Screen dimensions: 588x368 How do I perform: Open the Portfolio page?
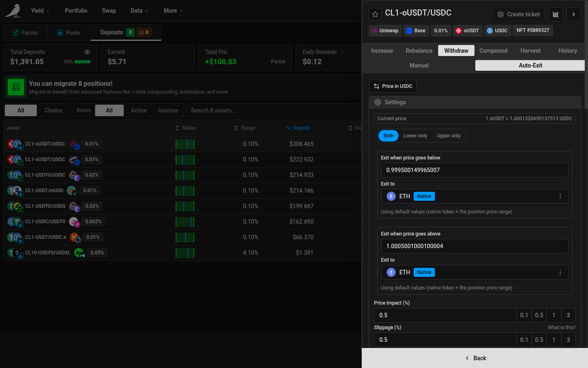(76, 11)
